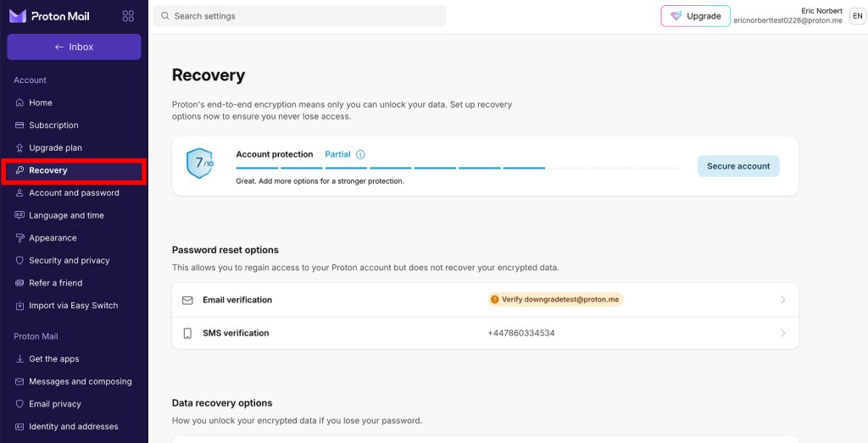Click the 7/10 protection shield icon
The height and width of the screenshot is (443, 868).
(x=200, y=163)
